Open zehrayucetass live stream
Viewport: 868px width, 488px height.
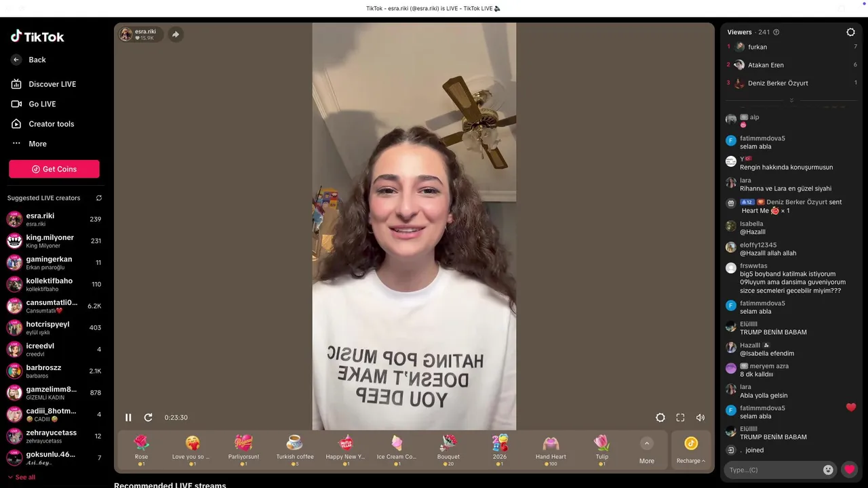tap(54, 436)
